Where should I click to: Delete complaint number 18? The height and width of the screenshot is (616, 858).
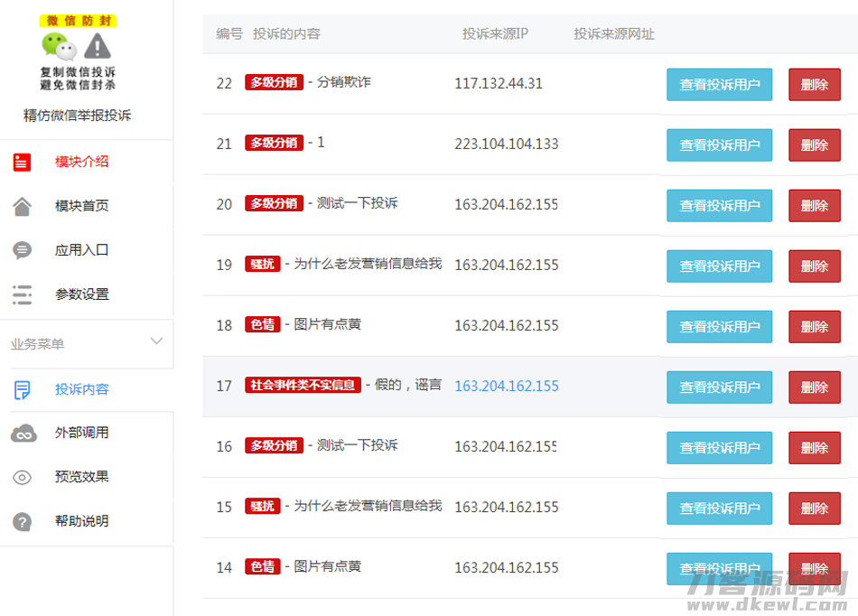(x=814, y=327)
